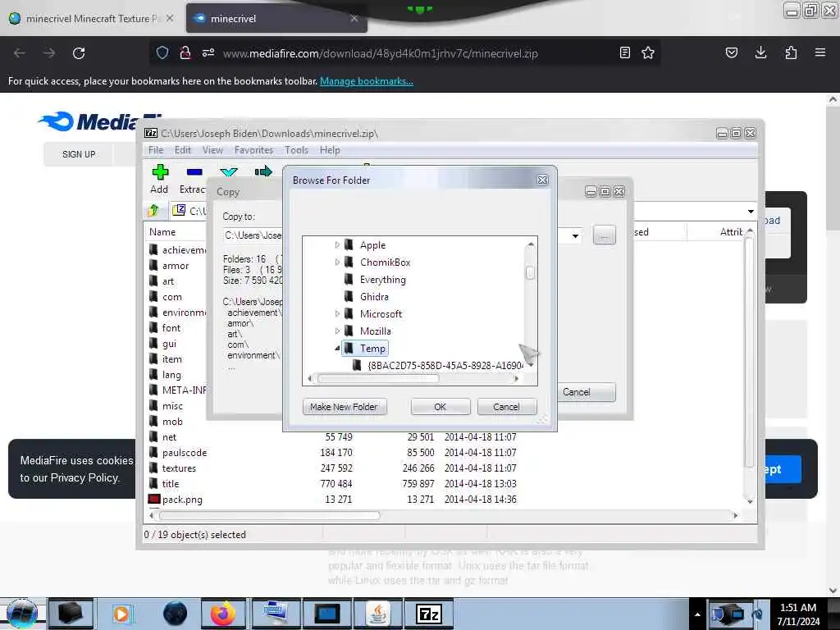The width and height of the screenshot is (840, 630).
Task: Open the Tools menu in 7-Zip
Action: (x=296, y=150)
